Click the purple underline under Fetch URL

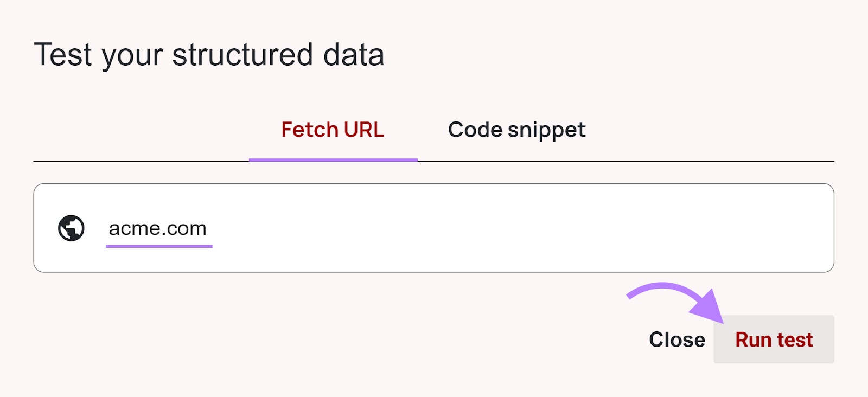(333, 159)
